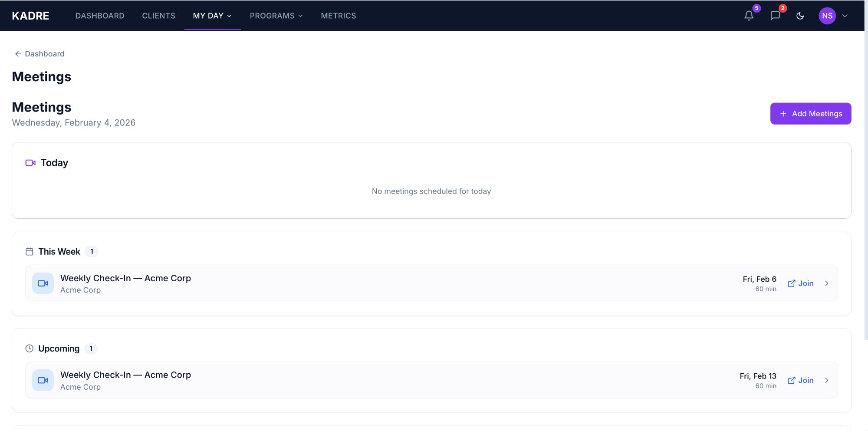Expand the Feb 13 meeting row chevron
The image size is (868, 431).
click(x=827, y=380)
